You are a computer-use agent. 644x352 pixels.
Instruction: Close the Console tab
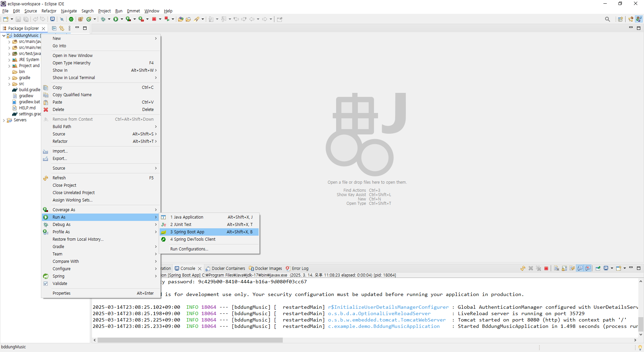200,269
